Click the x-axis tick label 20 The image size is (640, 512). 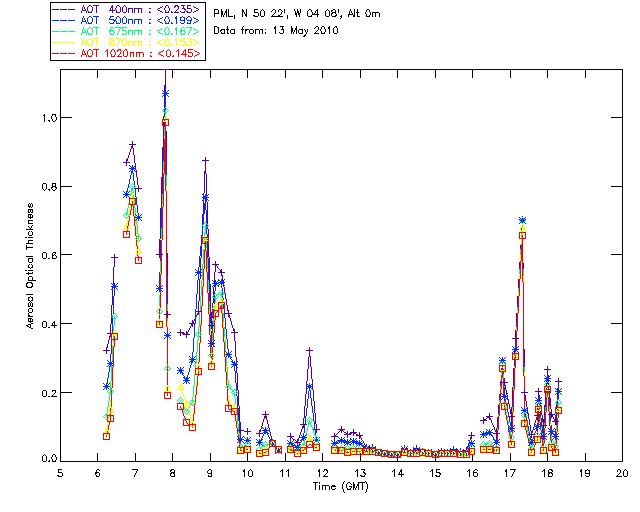click(622, 473)
